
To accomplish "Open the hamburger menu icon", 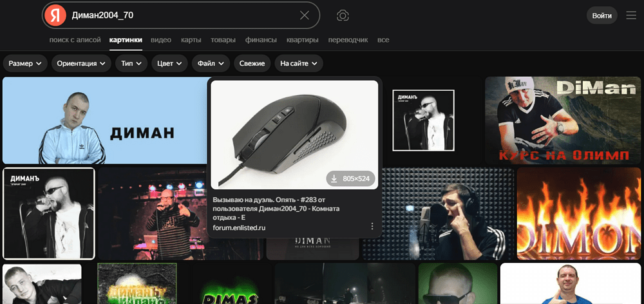I will pyautogui.click(x=631, y=15).
